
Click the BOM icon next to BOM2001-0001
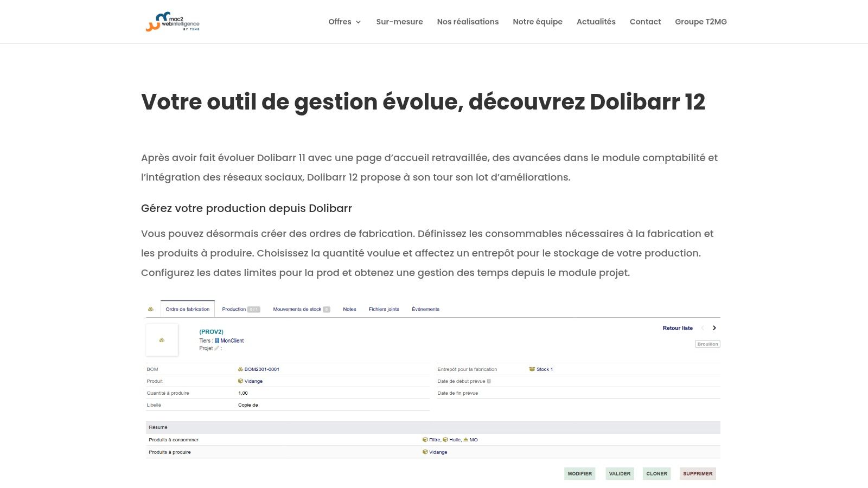point(240,369)
